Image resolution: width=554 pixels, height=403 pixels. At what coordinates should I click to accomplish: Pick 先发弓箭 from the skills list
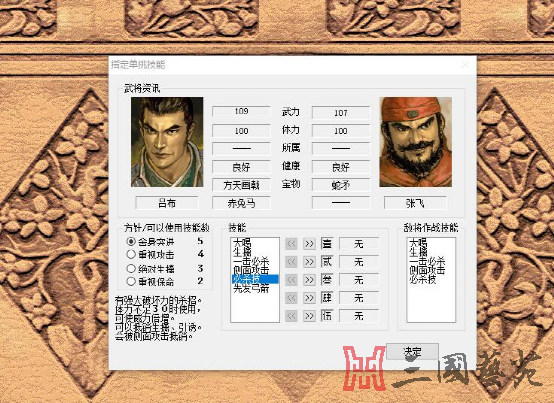pos(251,289)
